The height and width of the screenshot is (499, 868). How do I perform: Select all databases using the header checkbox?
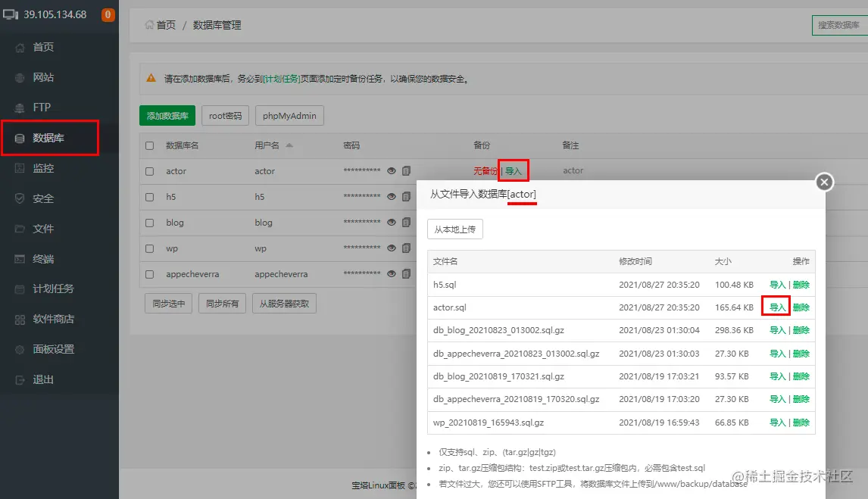149,145
